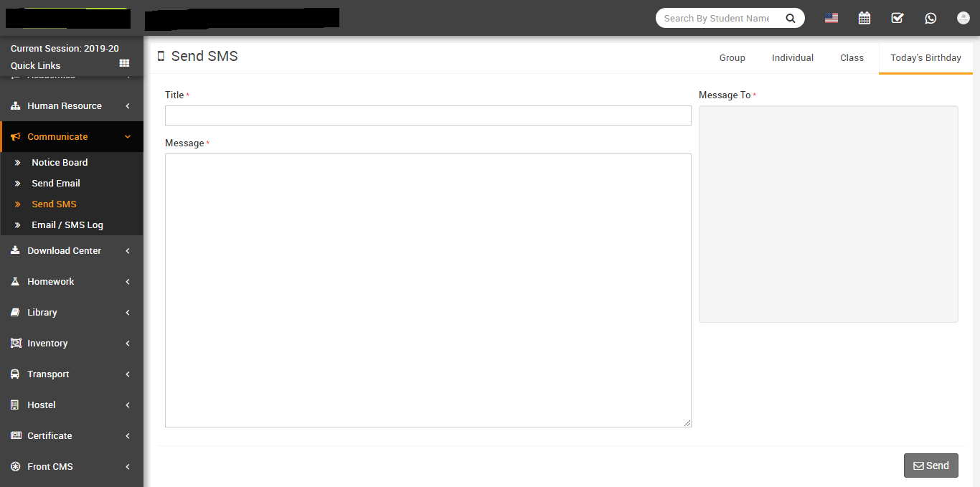This screenshot has width=980, height=487.
Task: Click the Transport bus icon
Action: (x=15, y=374)
